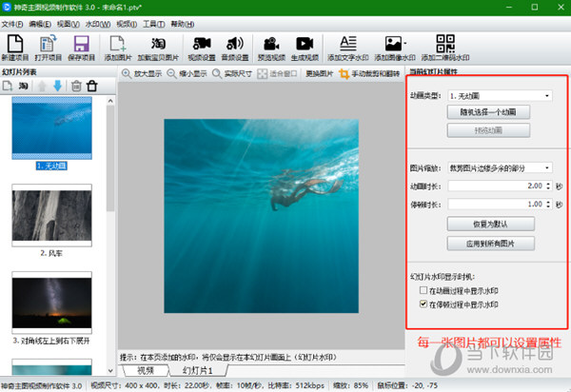Click 预览视频 preview video icon
Viewport: 571px width, 392px height.
point(271,48)
